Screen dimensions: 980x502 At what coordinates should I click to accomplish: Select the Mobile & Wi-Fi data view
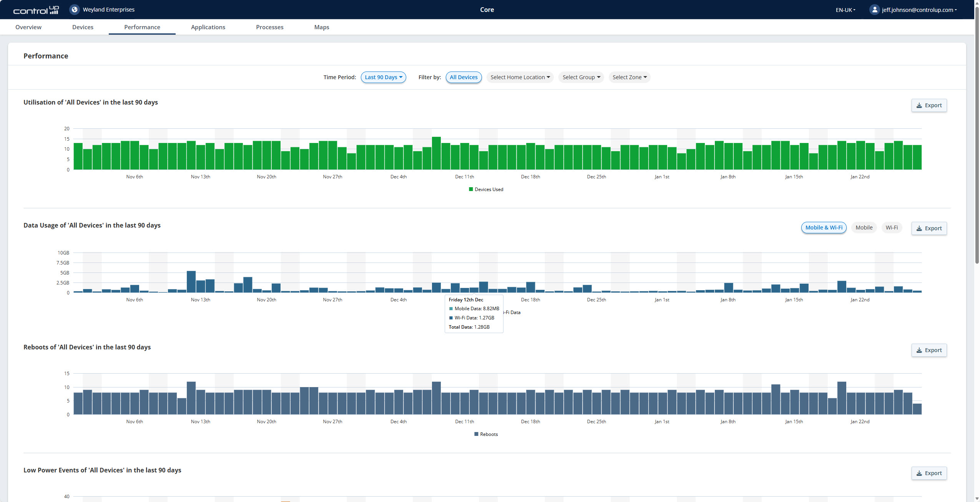824,228
